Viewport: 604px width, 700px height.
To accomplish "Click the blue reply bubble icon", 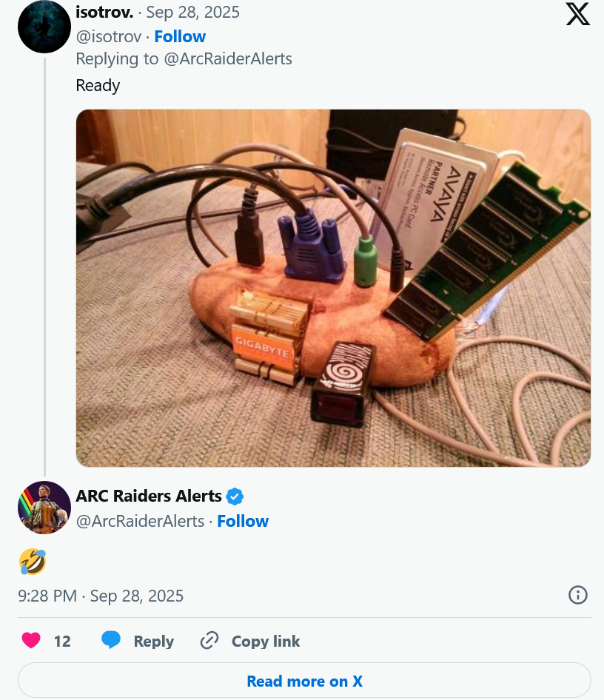I will 111,641.
